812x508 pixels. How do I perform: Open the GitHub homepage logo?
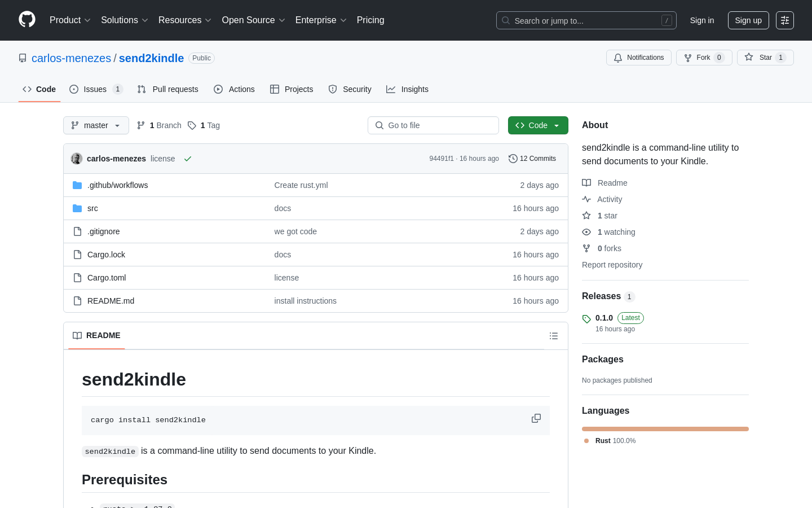coord(27,20)
